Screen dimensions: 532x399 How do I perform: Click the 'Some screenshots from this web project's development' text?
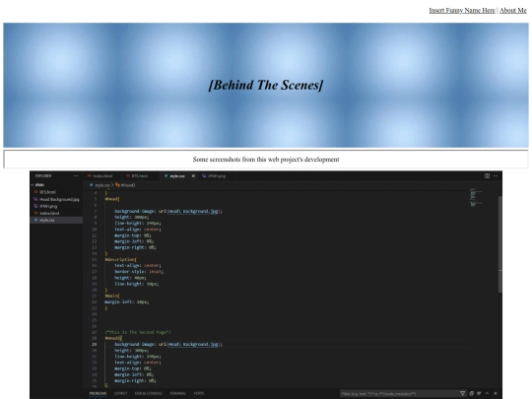266,160
